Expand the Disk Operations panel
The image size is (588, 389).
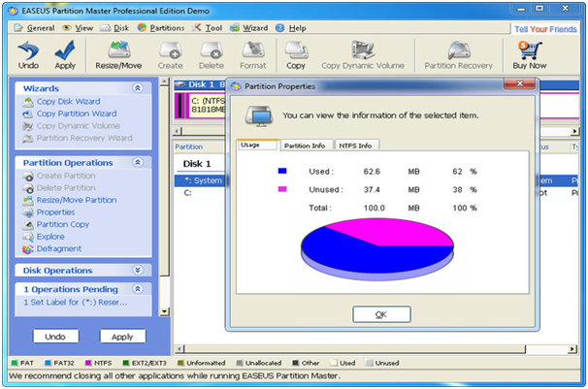[x=138, y=271]
